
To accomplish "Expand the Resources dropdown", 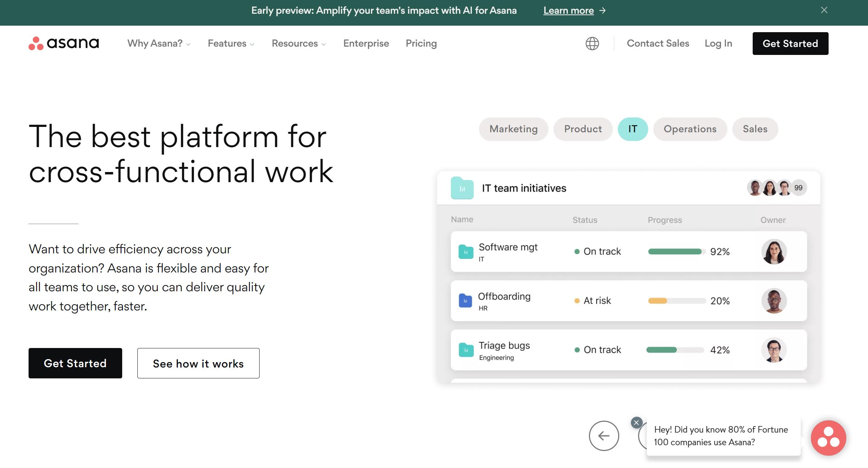I will [299, 43].
